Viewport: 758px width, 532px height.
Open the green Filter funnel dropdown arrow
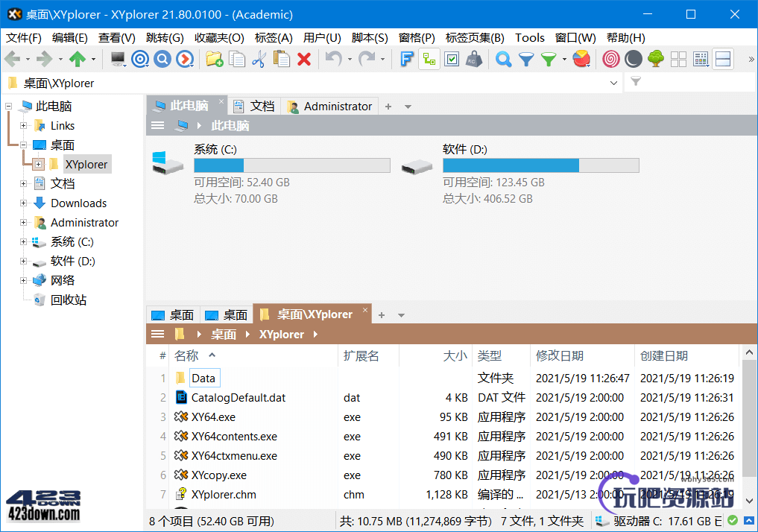click(x=564, y=60)
